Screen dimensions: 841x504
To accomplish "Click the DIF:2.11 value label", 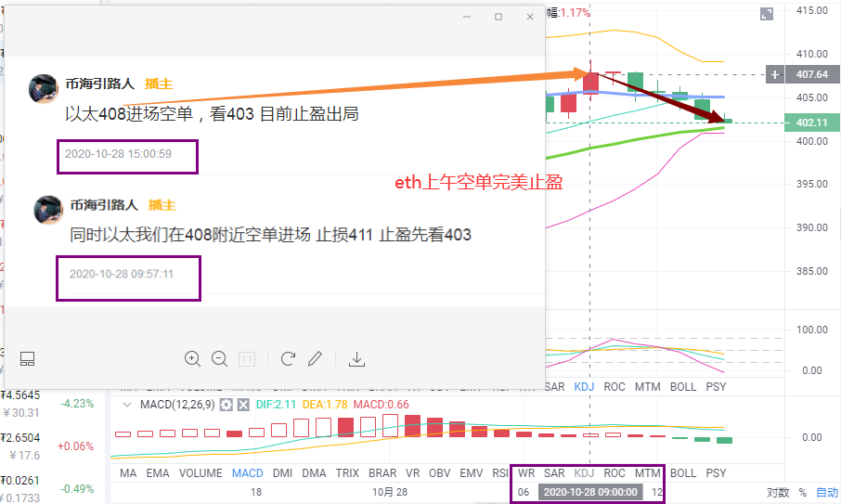I will [276, 405].
